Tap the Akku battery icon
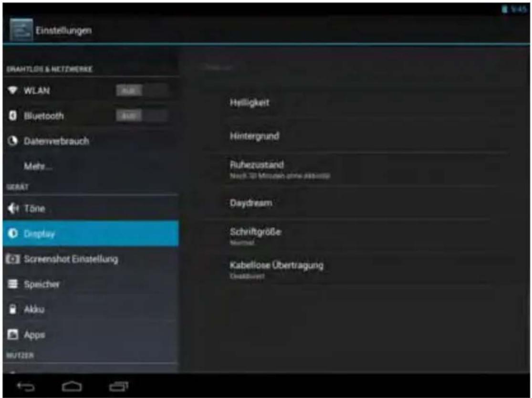The image size is (532, 398). pos(12,309)
